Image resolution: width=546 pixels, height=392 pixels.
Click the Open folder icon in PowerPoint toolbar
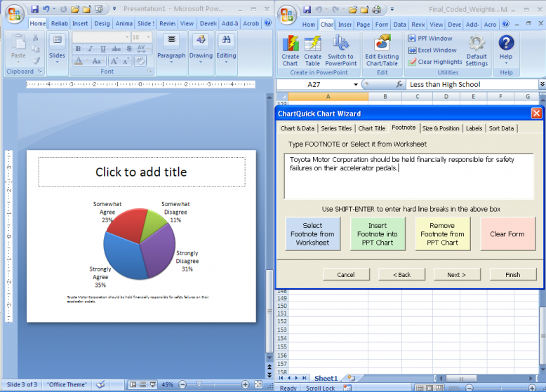point(75,9)
